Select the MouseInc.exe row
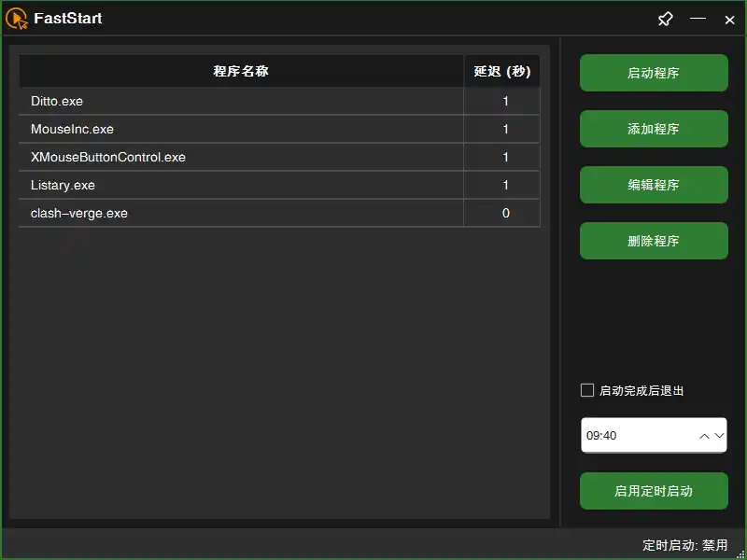This screenshot has width=747, height=560. 279,129
